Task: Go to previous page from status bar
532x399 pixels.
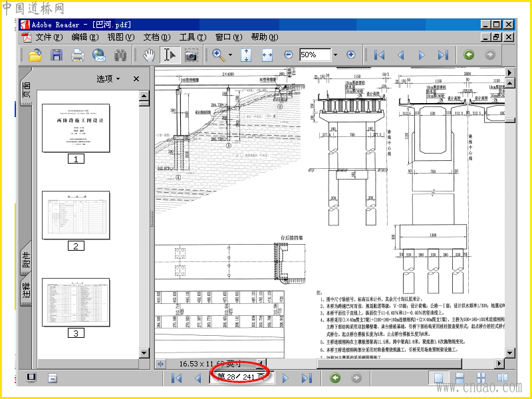Action: click(x=198, y=378)
